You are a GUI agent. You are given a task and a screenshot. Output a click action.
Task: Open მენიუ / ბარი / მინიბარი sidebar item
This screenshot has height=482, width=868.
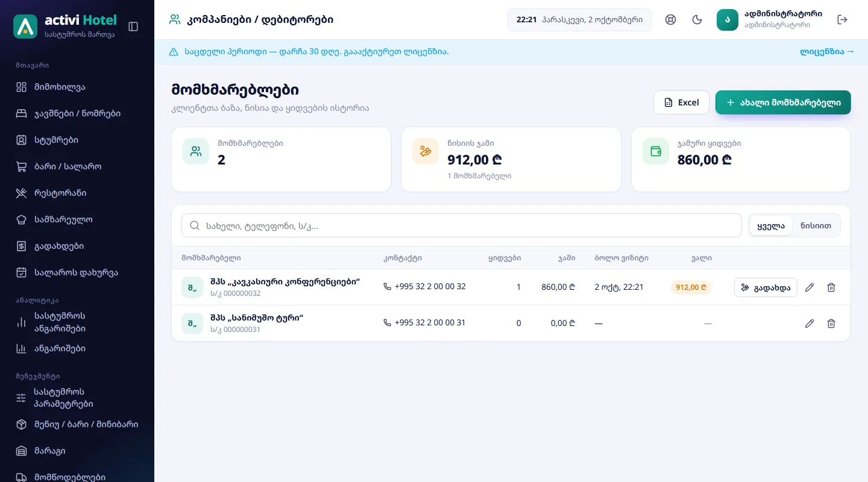[x=77, y=424]
